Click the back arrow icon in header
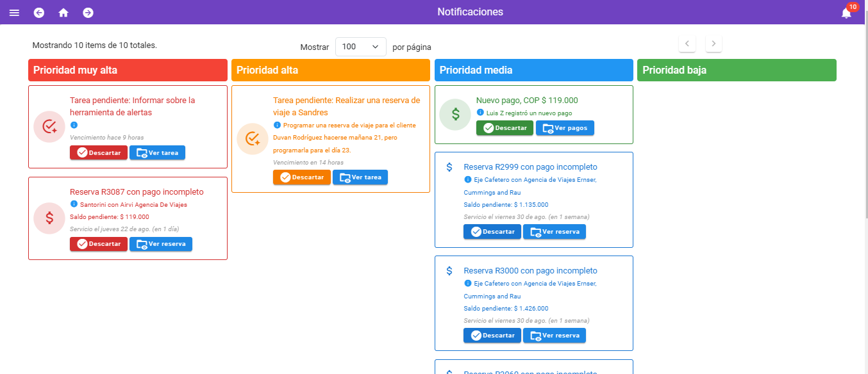The width and height of the screenshot is (868, 374). 39,13
